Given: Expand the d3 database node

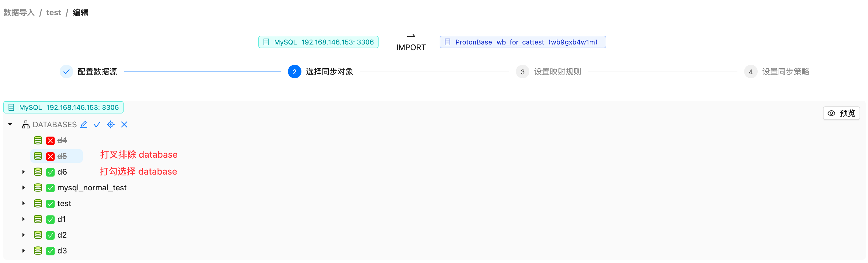Looking at the screenshot, I should click(23, 251).
